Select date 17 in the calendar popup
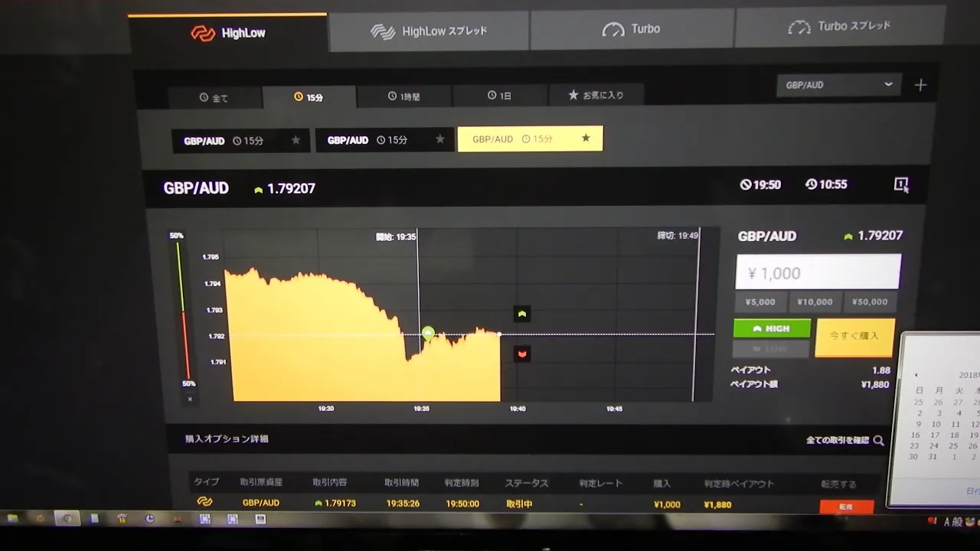Image resolution: width=980 pixels, height=551 pixels. [x=934, y=435]
